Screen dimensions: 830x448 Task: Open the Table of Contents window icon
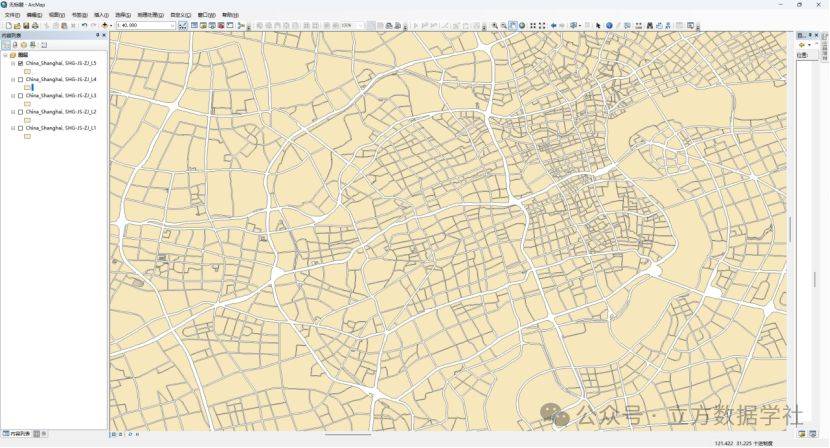194,25
